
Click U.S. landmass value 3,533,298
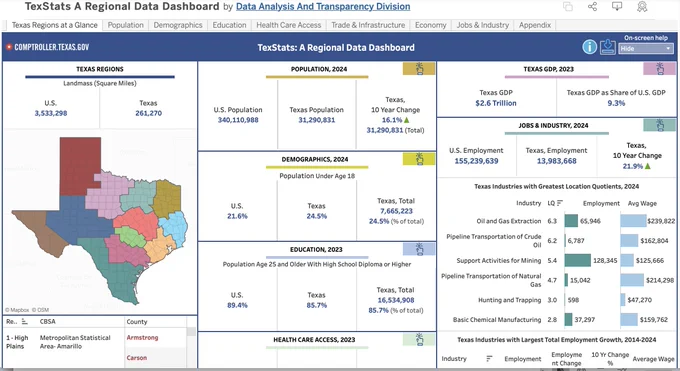click(x=51, y=113)
